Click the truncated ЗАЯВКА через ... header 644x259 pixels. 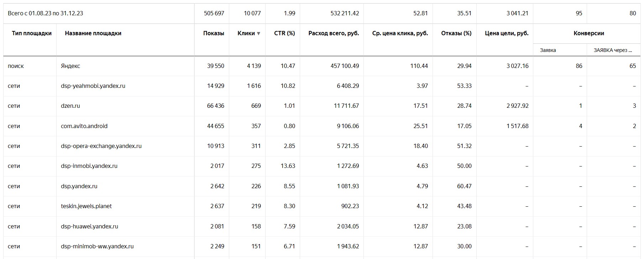(613, 50)
